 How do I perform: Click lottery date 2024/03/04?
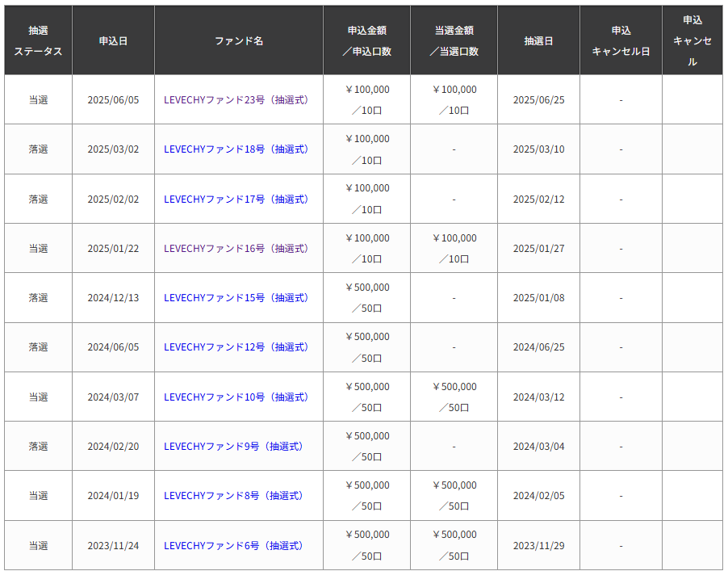(x=538, y=446)
